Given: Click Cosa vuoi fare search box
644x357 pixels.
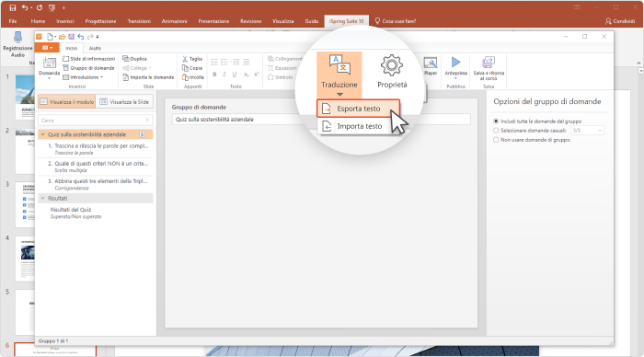Looking at the screenshot, I should pos(396,21).
